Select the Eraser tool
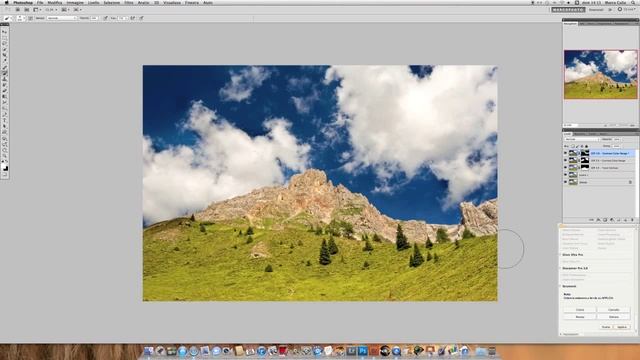 click(4, 91)
